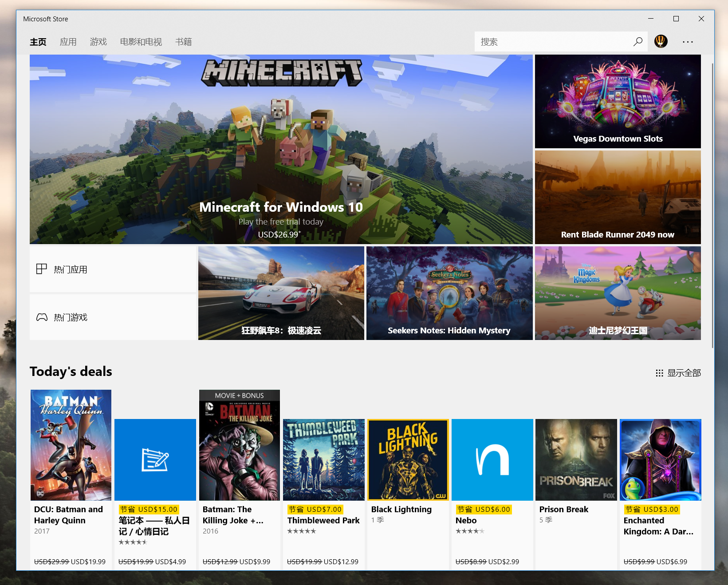This screenshot has width=728, height=585.
Task: Click the USD$12.99 Thimbleweed Park price
Action: 341,562
